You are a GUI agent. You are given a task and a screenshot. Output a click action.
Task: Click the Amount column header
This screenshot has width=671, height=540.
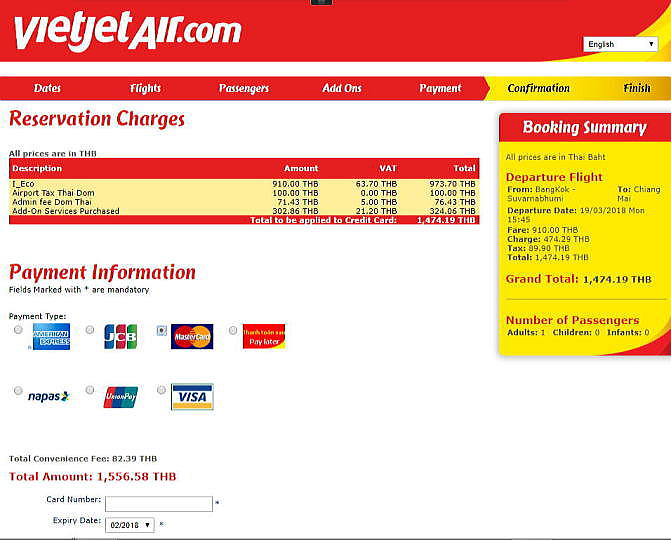pyautogui.click(x=301, y=168)
